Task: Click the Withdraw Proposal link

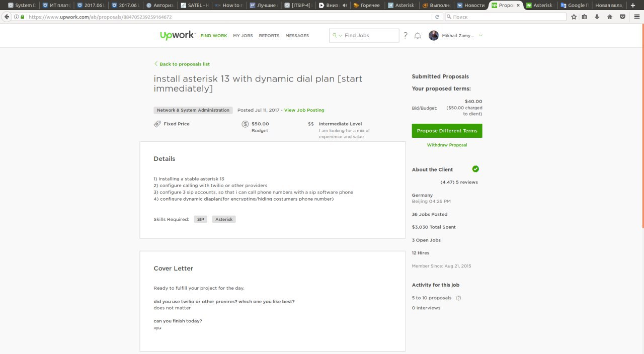Action: [447, 145]
